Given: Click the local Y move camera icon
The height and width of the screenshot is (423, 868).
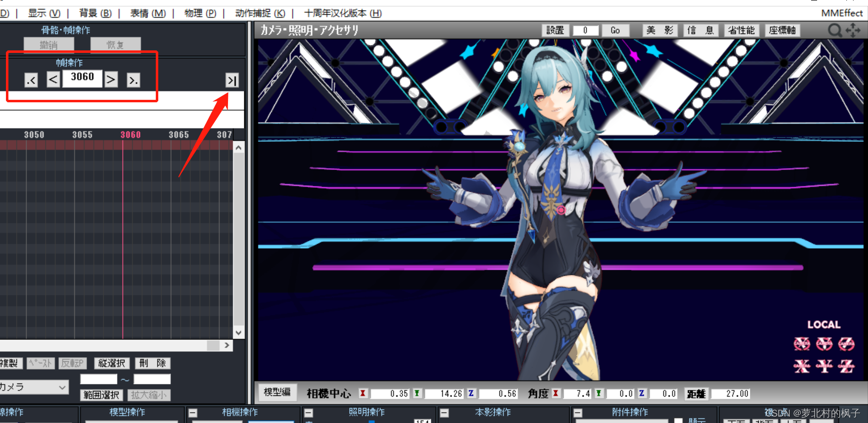Looking at the screenshot, I should tap(824, 366).
